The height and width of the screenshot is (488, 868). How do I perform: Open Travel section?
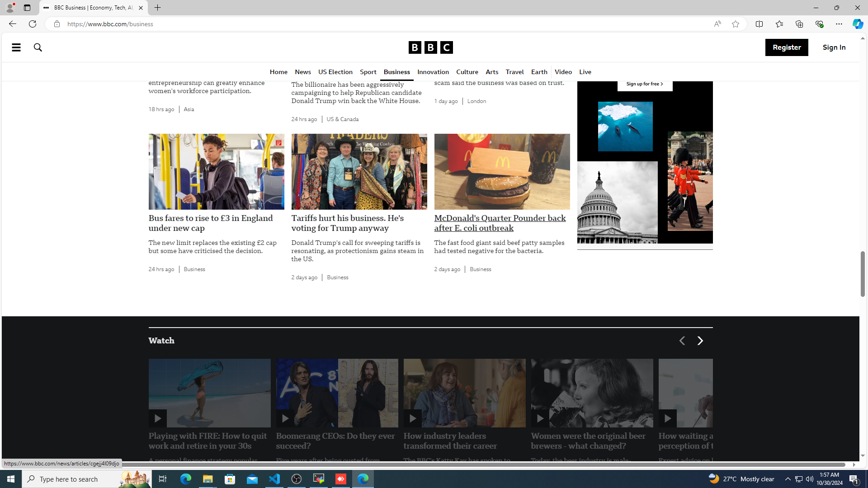click(514, 72)
